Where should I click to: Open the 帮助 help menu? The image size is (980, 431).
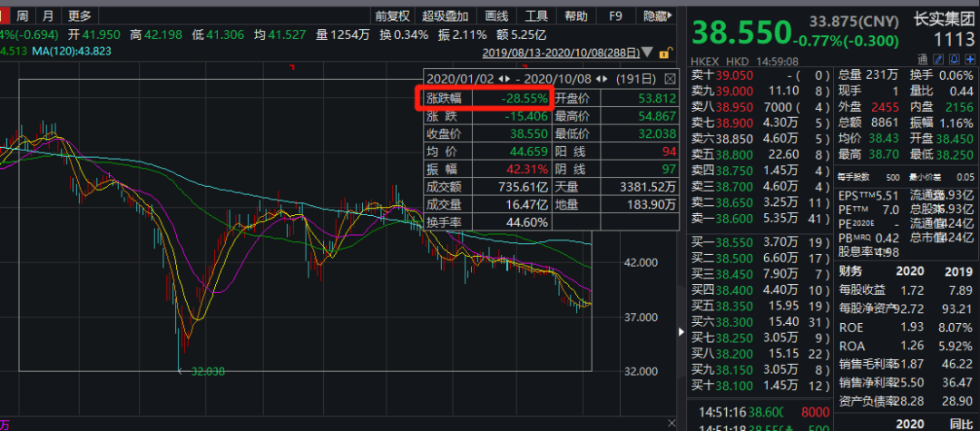pos(576,16)
